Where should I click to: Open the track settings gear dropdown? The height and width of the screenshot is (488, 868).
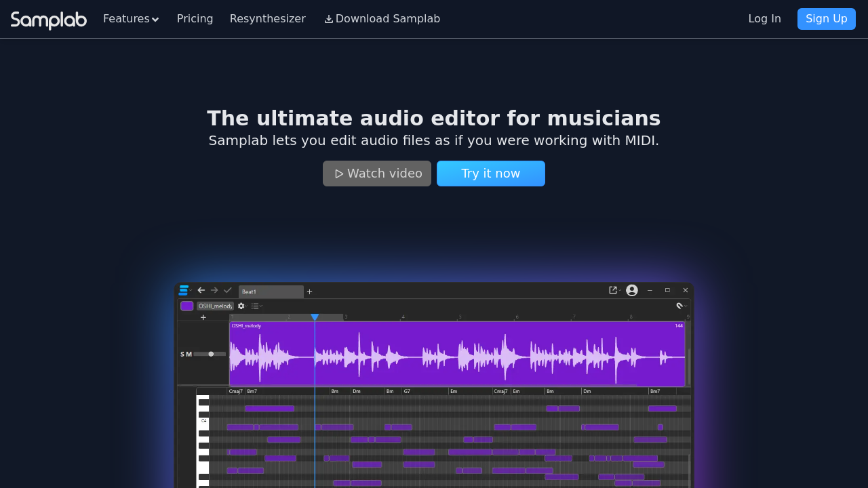(x=241, y=306)
